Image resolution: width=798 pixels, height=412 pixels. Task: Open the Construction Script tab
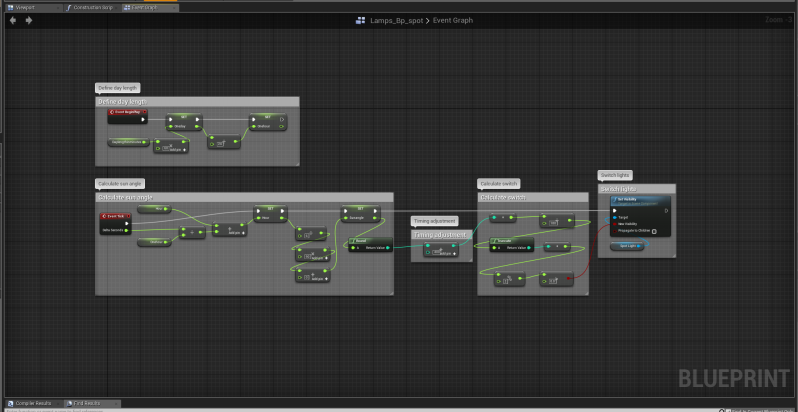(94, 6)
